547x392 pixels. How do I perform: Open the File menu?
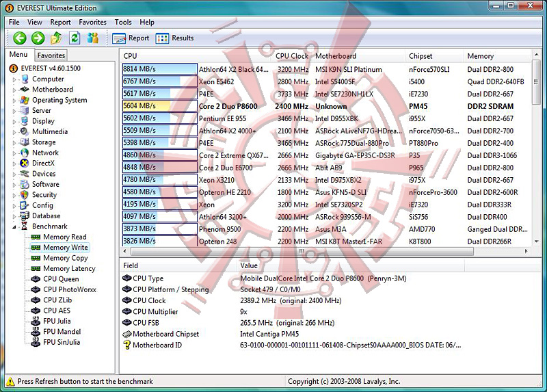point(14,22)
